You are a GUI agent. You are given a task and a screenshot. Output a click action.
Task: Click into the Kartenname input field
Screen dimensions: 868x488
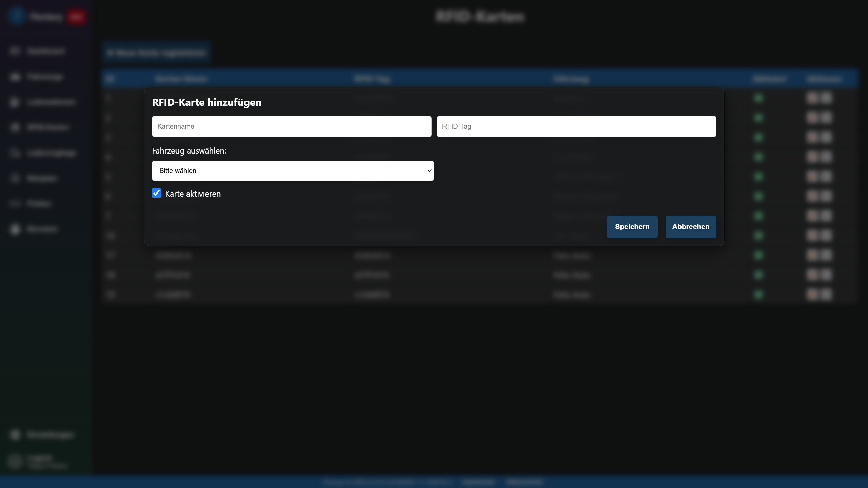291,126
